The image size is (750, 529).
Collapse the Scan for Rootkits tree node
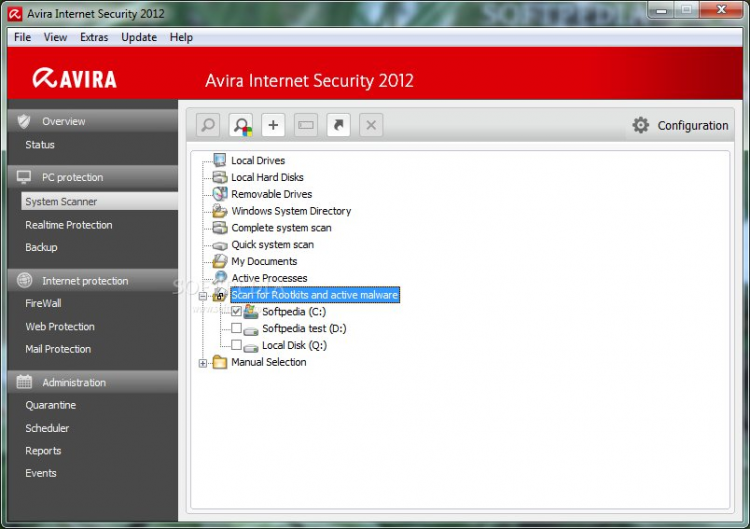[x=203, y=296]
